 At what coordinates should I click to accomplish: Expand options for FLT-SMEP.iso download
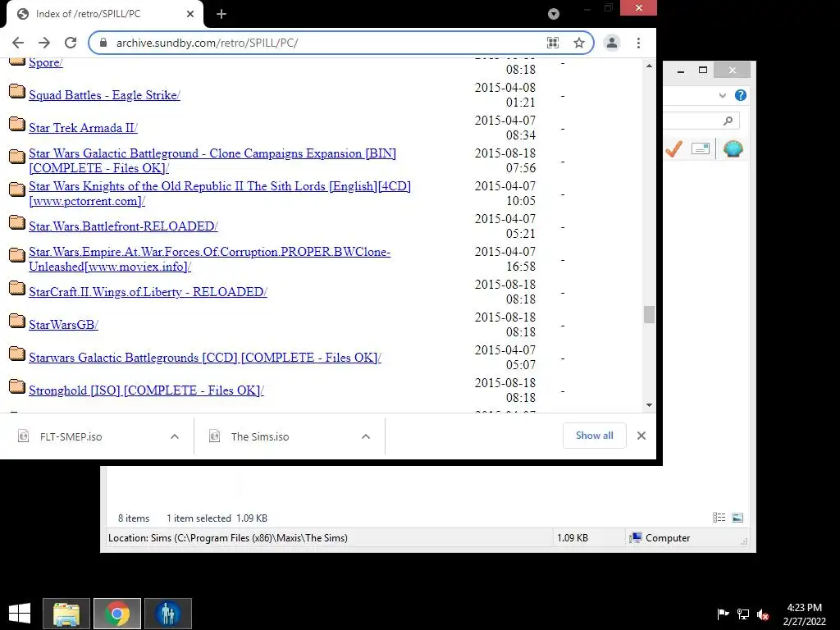(x=175, y=436)
